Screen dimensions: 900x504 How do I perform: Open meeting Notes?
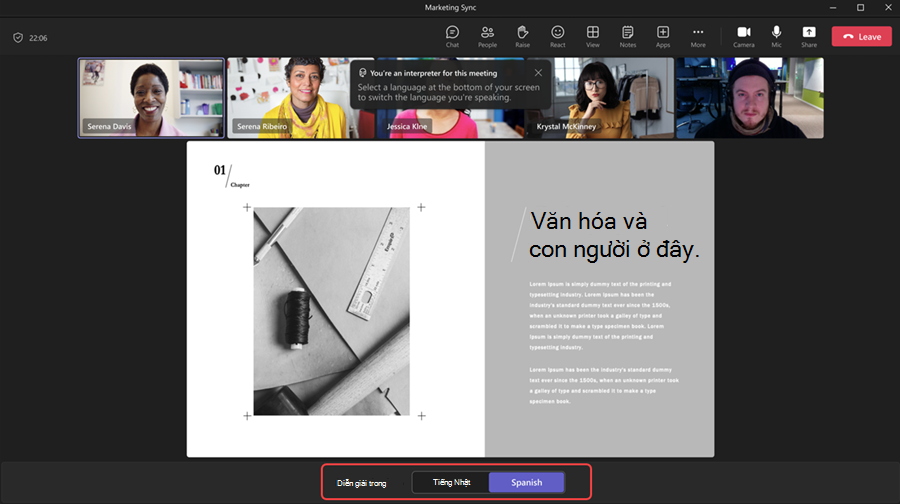627,36
